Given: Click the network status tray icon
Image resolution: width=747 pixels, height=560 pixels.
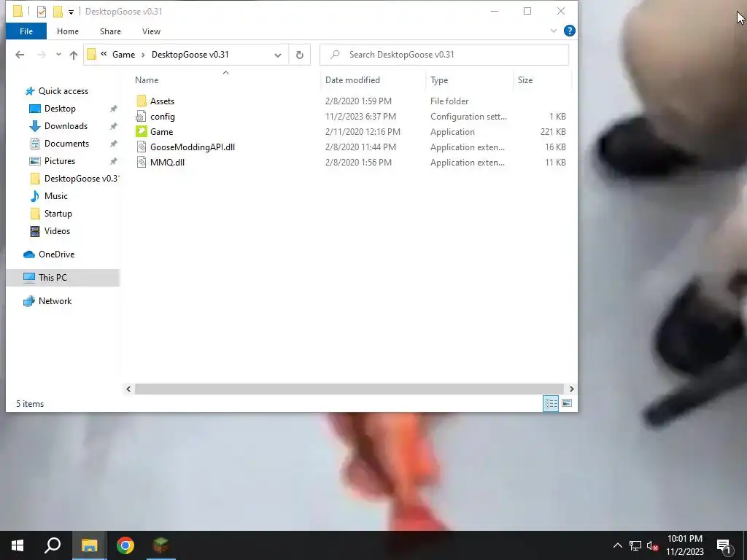Looking at the screenshot, I should [635, 545].
